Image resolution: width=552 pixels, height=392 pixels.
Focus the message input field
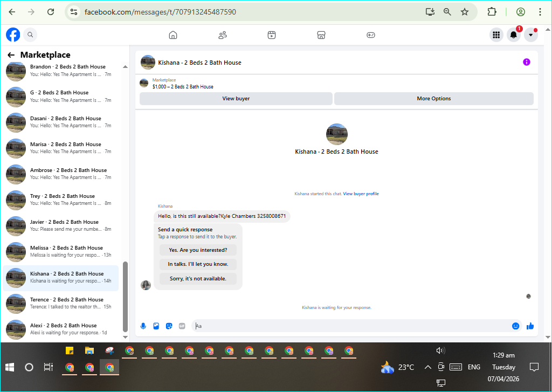352,326
